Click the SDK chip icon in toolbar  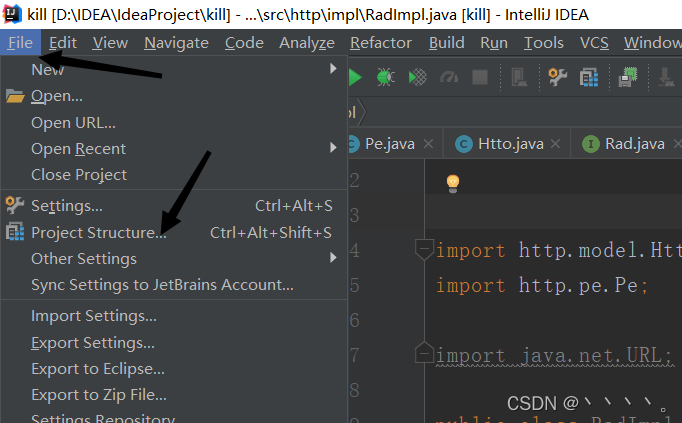(628, 77)
